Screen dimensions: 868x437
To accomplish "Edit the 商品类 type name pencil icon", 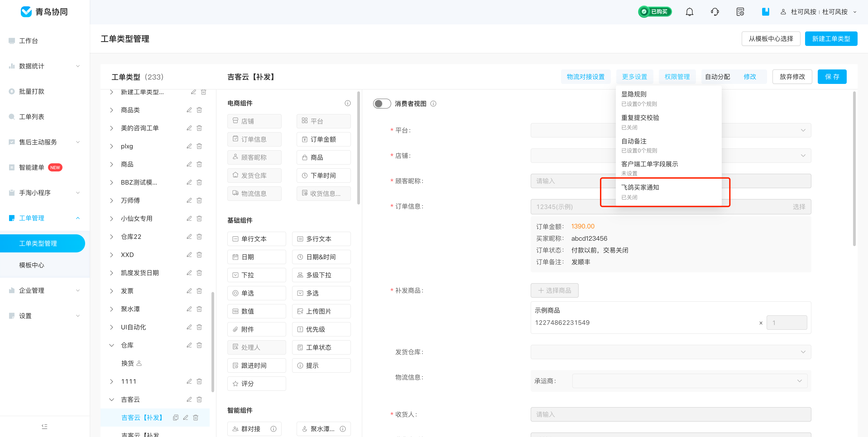I will (189, 110).
